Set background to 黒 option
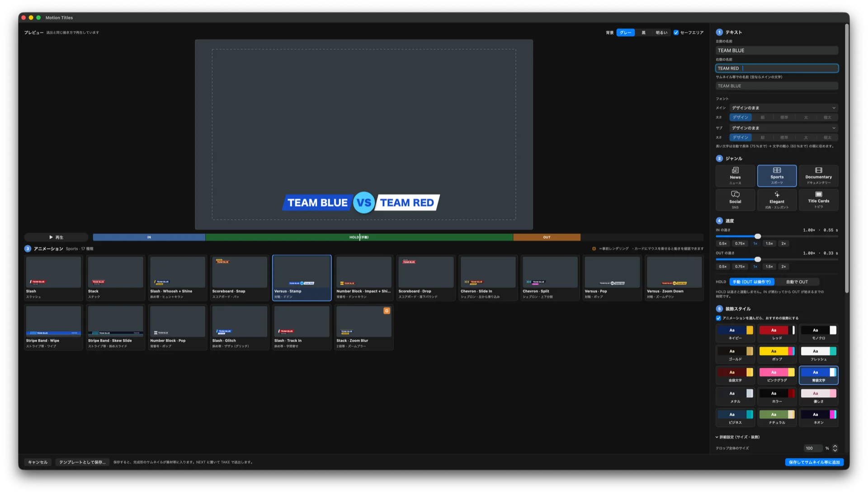 coord(643,33)
